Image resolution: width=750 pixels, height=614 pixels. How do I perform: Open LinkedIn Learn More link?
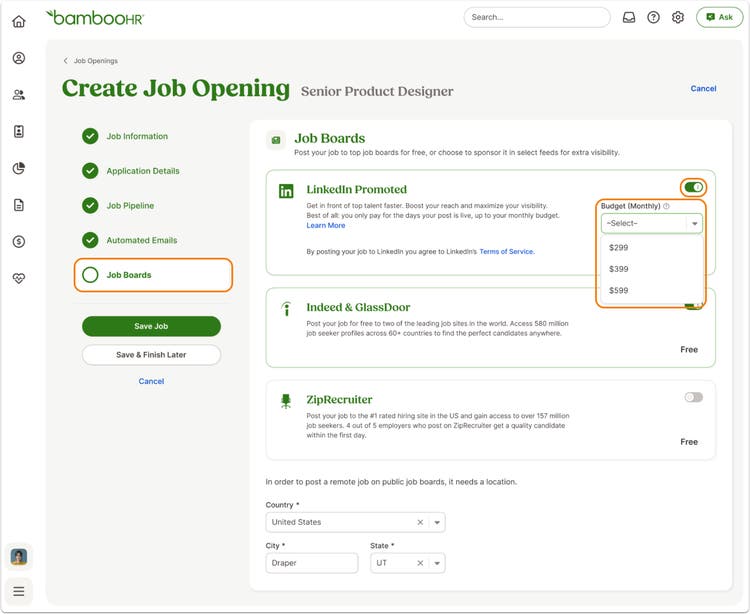point(326,225)
